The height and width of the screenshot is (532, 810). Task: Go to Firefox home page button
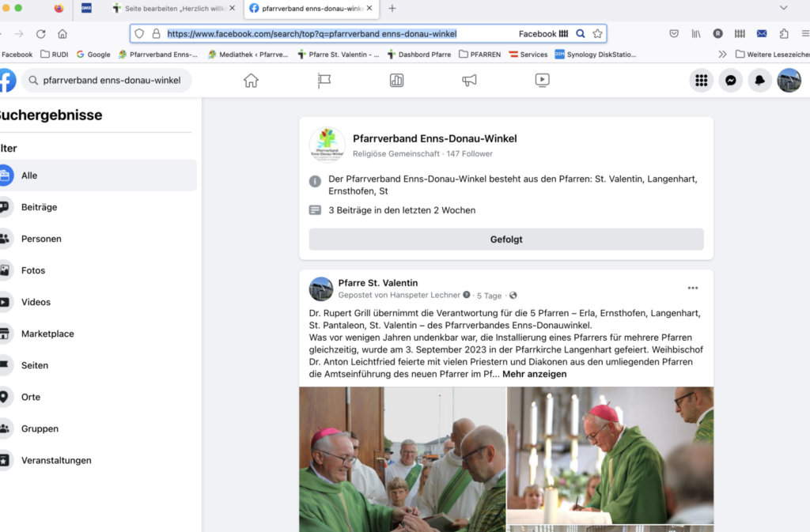62,34
